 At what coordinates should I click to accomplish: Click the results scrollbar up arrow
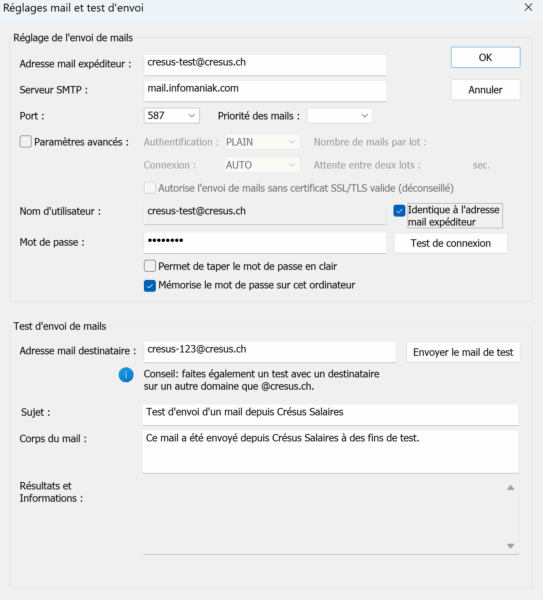pos(510,488)
